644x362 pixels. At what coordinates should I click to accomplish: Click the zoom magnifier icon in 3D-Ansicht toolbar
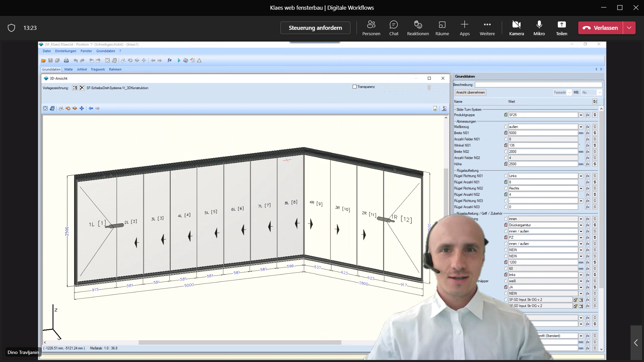click(x=61, y=108)
